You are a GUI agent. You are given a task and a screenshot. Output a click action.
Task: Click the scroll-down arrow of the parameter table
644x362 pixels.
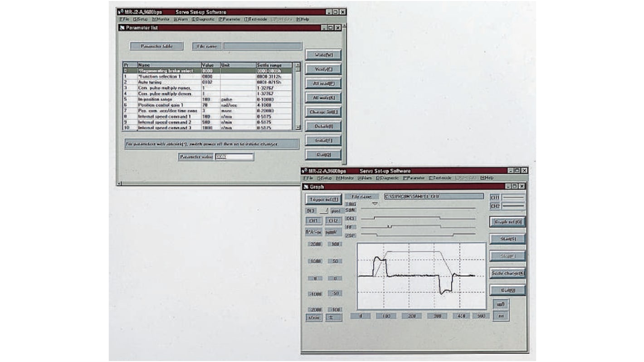tap(298, 128)
